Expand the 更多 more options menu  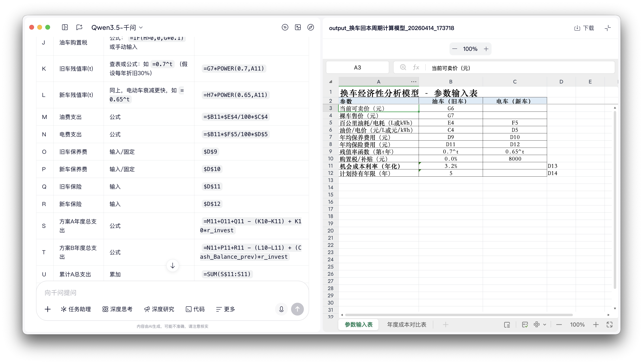[225, 309]
